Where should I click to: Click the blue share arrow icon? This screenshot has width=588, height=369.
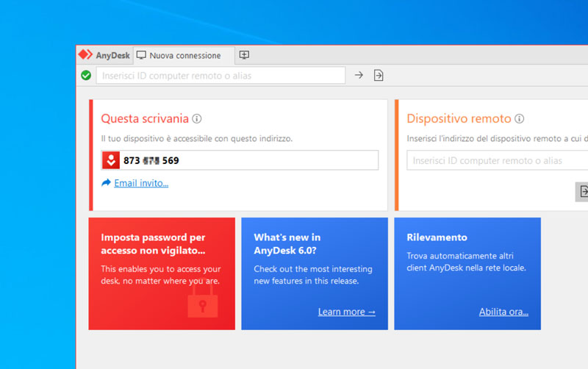(106, 182)
